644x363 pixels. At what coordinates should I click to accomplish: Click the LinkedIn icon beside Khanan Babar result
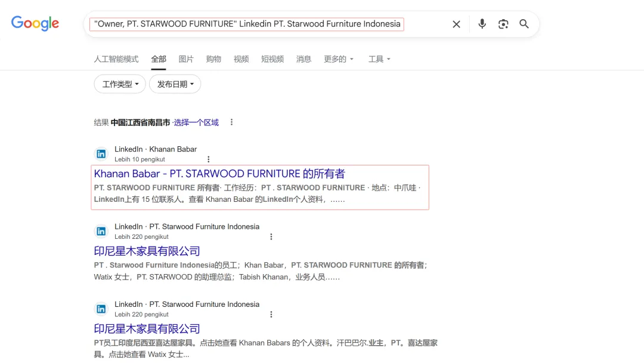point(101,153)
